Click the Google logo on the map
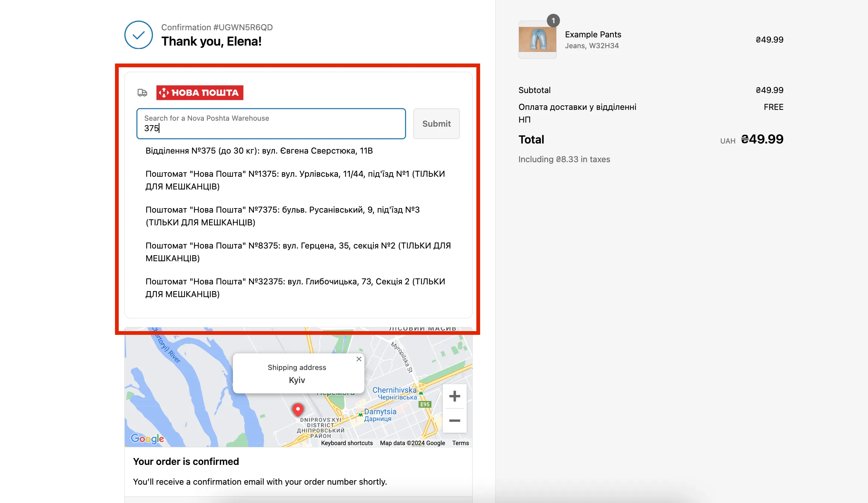 point(147,438)
